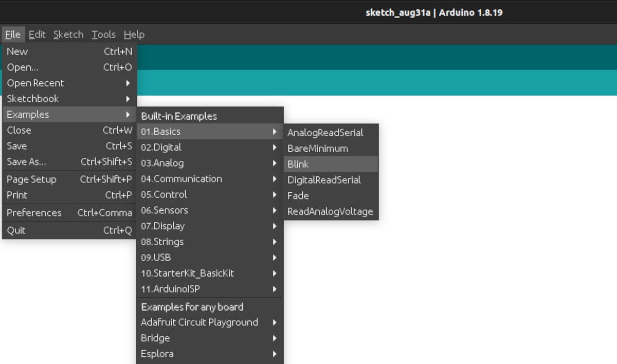The height and width of the screenshot is (364, 617).
Task: Open the Page Setup dialog
Action: point(32,179)
